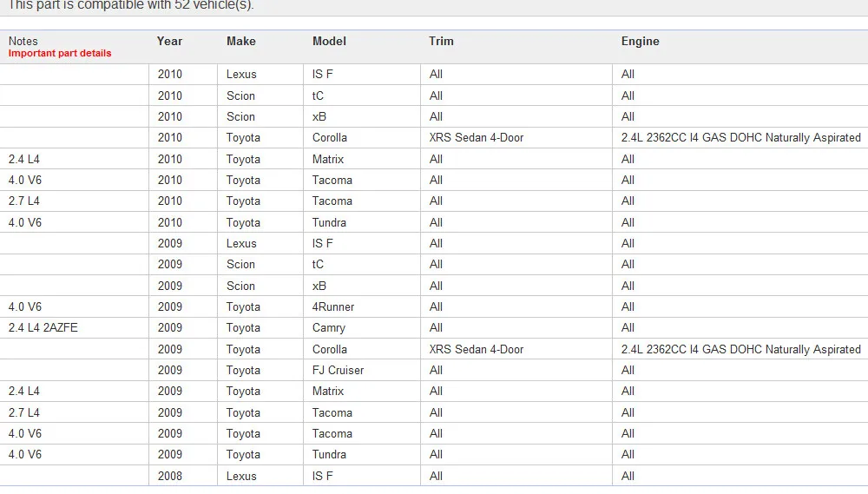Click the 2.7 L4 note for 2010 Tacoma

(x=23, y=201)
